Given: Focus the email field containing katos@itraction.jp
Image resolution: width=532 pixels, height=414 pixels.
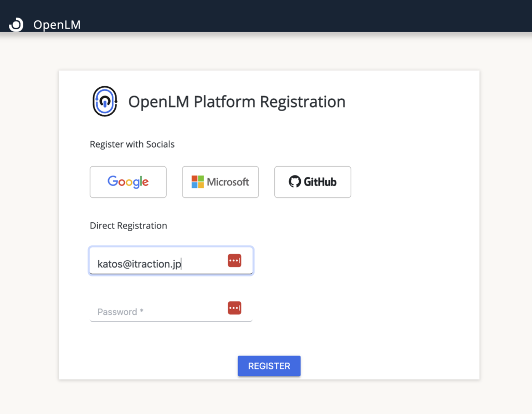Looking at the screenshot, I should click(x=171, y=261).
